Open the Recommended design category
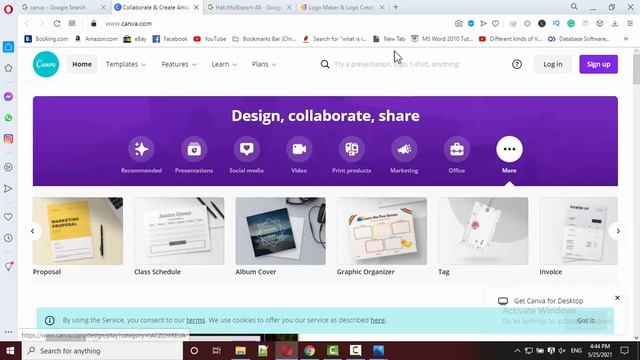Screen dimensions: 640x360 (x=141, y=149)
